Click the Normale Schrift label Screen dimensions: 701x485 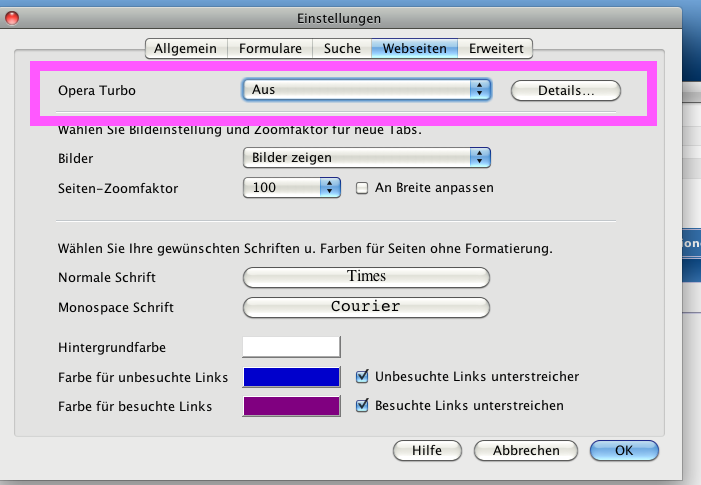coord(107,278)
